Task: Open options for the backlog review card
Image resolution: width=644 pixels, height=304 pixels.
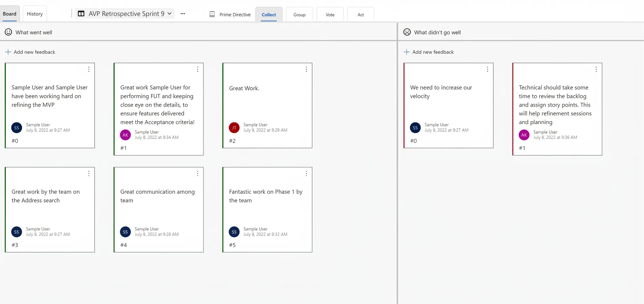Action: 596,69
